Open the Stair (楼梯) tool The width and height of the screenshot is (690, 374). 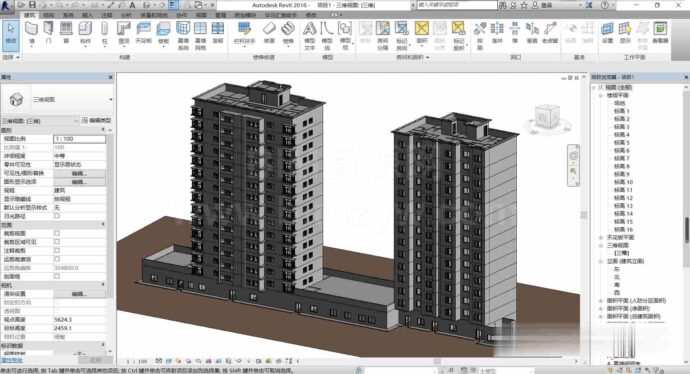pos(288,34)
